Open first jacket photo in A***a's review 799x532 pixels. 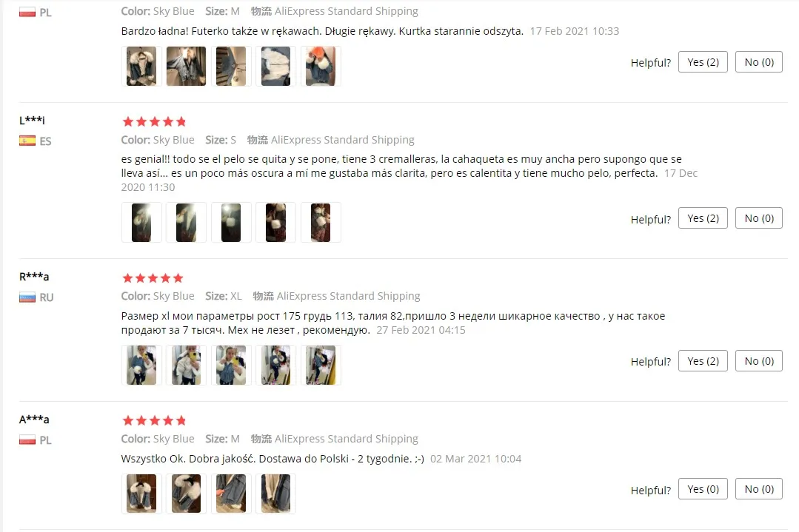pos(141,494)
